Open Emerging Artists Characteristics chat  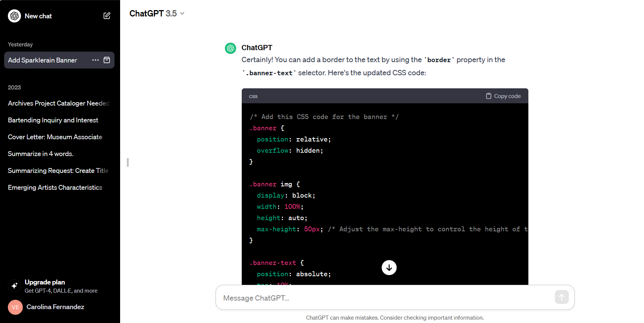(x=59, y=188)
